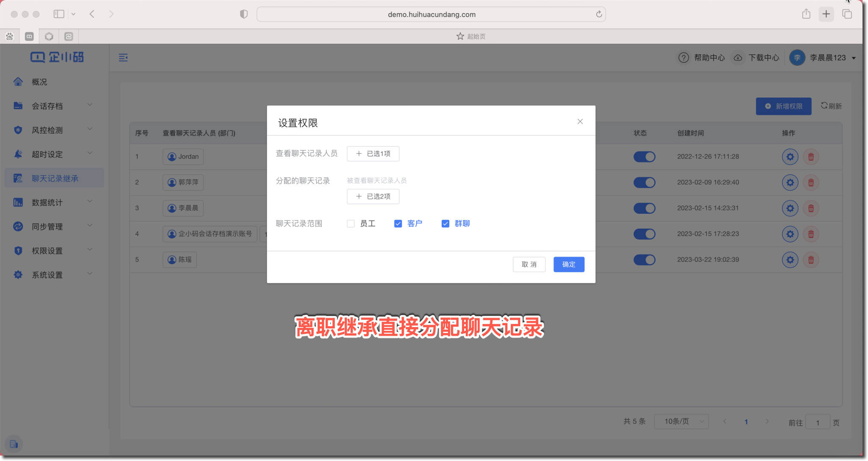
Task: Click the settings gear for 郭萍萍 row
Action: point(790,183)
